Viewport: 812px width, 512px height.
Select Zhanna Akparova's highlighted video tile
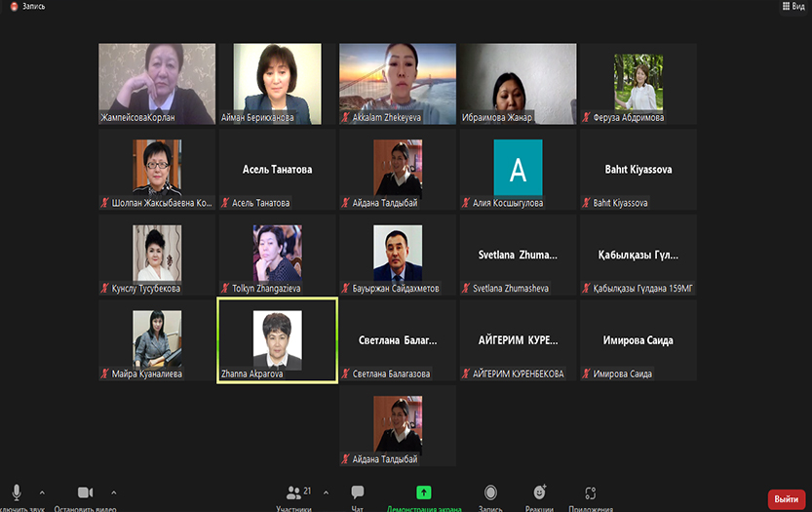(x=277, y=340)
